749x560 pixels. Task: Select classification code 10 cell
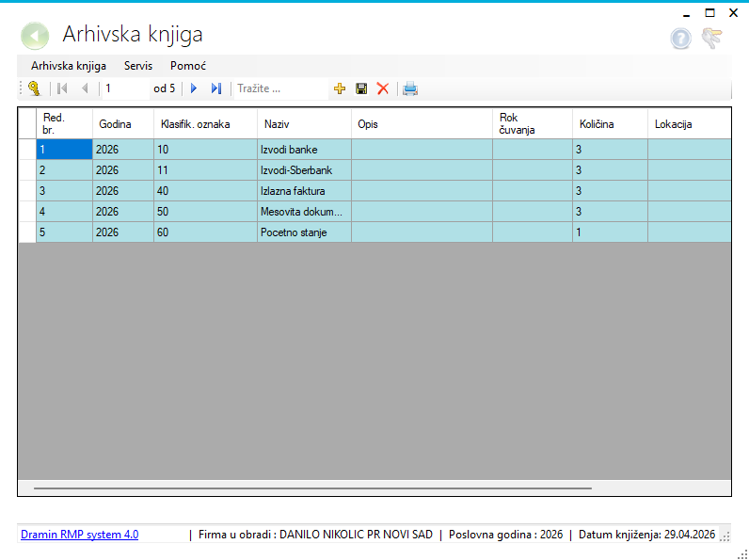coord(205,150)
